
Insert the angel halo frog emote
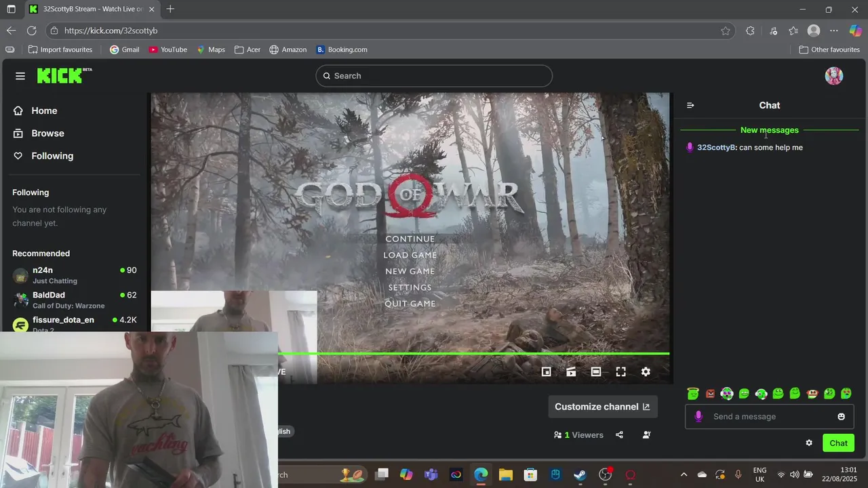(x=692, y=393)
